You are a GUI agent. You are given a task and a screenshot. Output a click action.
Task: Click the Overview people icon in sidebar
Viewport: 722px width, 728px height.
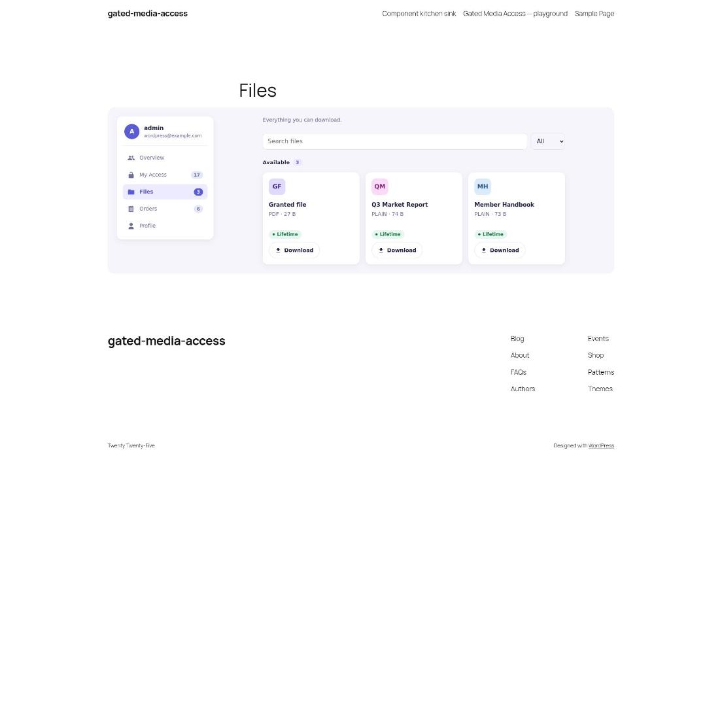131,158
